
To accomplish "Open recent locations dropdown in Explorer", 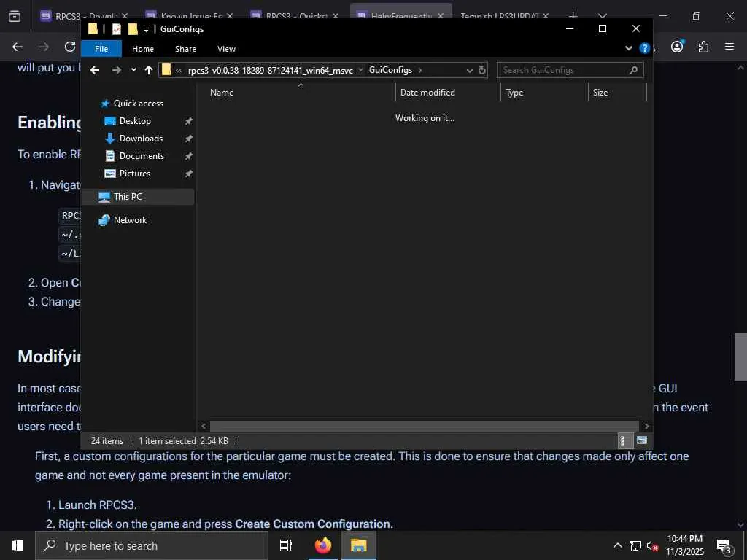I will tap(134, 70).
